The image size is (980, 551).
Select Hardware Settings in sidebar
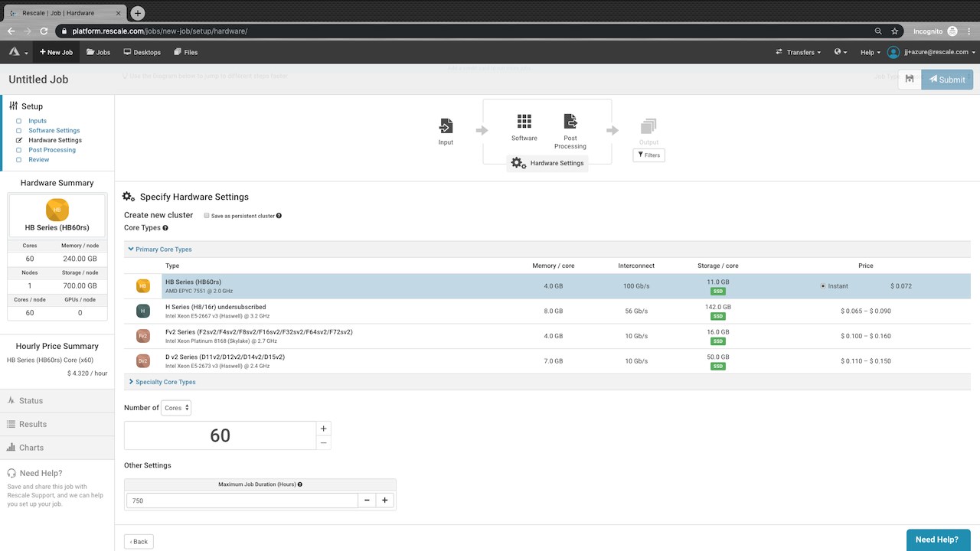55,140
